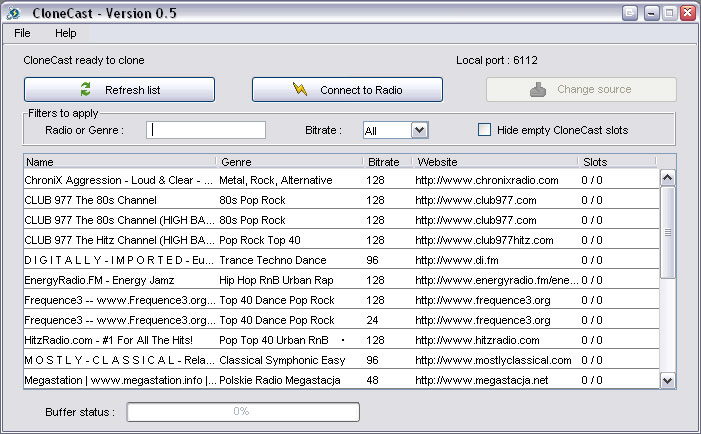This screenshot has height=434, width=701.
Task: Click the Connect to Radio button
Action: coord(347,90)
